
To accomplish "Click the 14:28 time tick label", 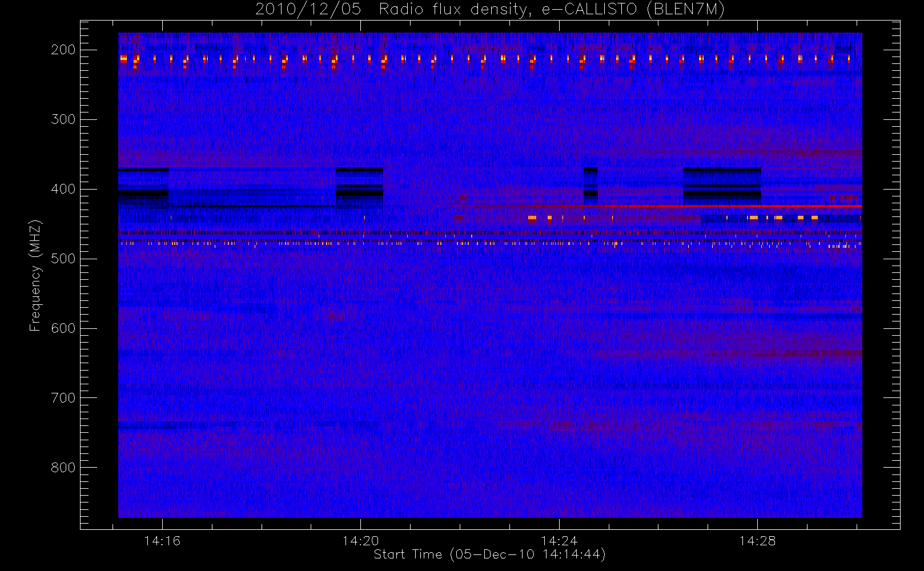I will click(758, 541).
